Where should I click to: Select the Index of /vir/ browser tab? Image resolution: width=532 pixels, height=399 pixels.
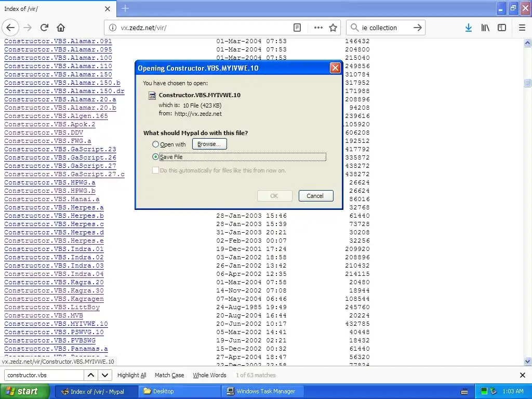click(58, 9)
